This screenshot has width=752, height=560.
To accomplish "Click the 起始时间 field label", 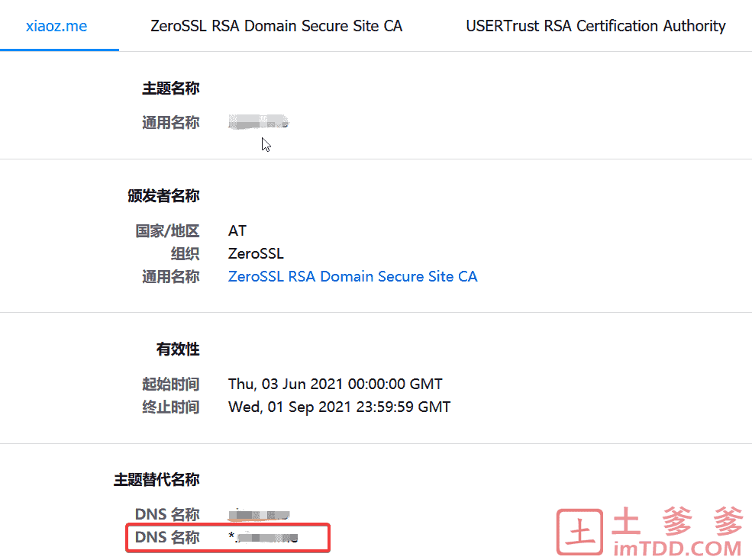I will point(171,384).
